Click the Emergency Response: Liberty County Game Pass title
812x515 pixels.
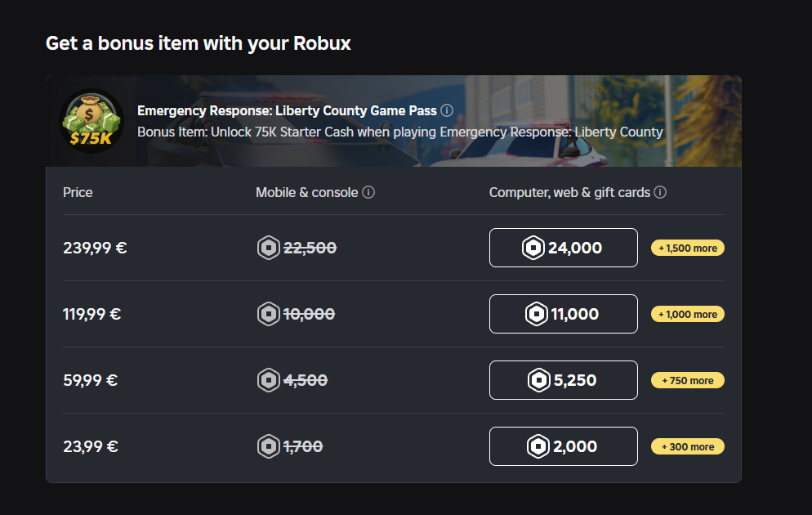pos(287,110)
